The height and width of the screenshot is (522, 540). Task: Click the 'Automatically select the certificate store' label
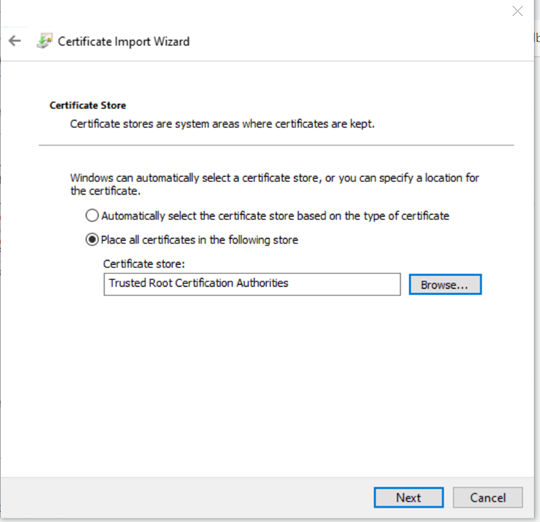[275, 216]
